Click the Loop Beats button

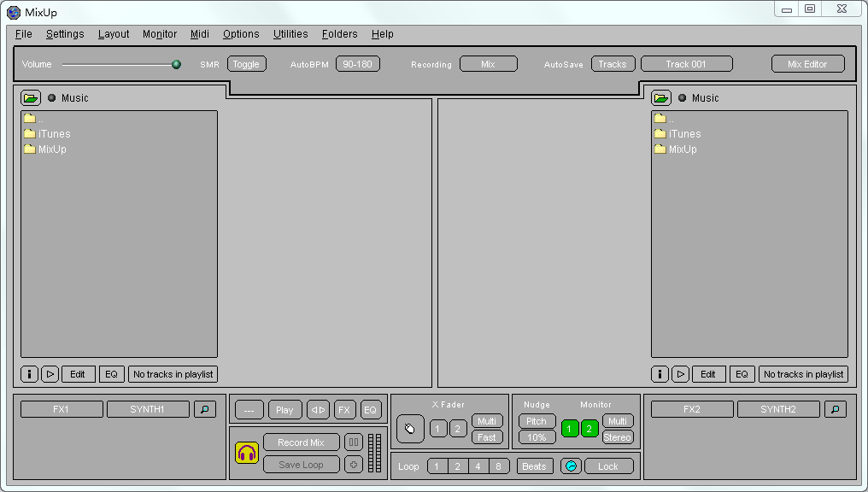(534, 466)
